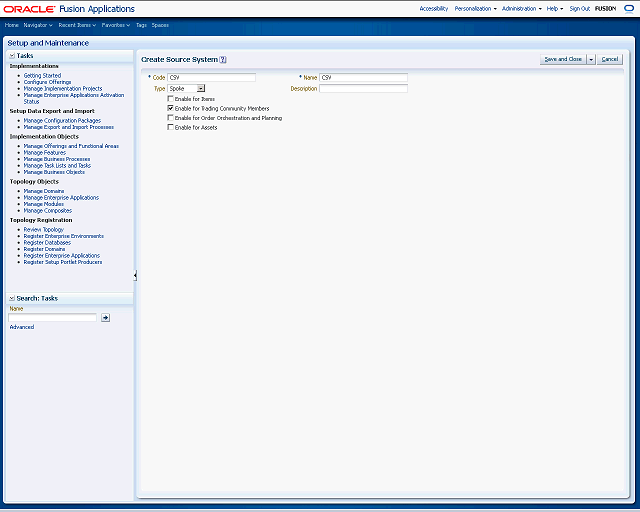
Task: Collapse the left pane using splitter arrow
Action: [x=135, y=275]
